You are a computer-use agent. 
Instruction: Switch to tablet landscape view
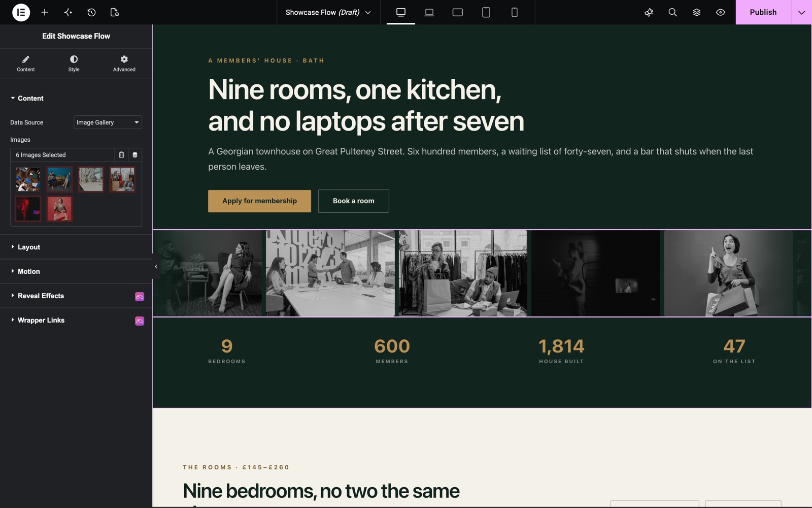(x=458, y=12)
